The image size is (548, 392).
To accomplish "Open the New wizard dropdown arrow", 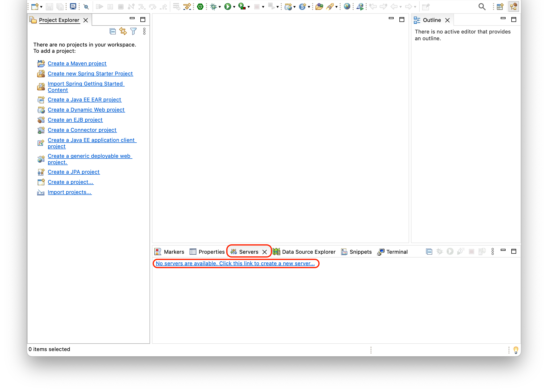I will pos(41,7).
